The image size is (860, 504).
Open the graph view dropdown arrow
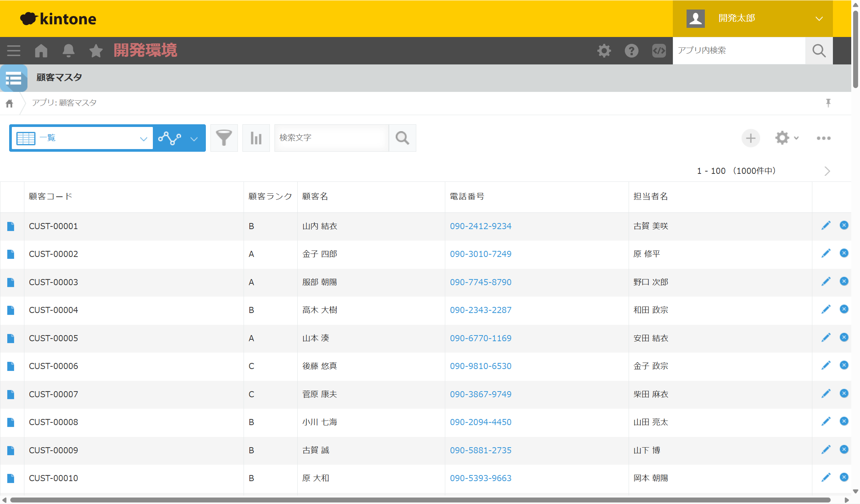tap(194, 139)
